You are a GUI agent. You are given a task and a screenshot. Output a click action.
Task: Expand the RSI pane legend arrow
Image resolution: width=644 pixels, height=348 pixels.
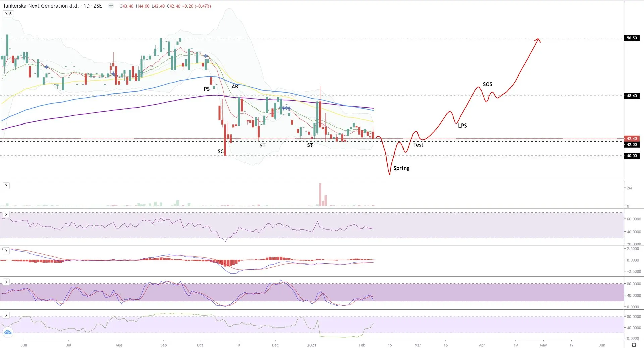[x=6, y=214]
